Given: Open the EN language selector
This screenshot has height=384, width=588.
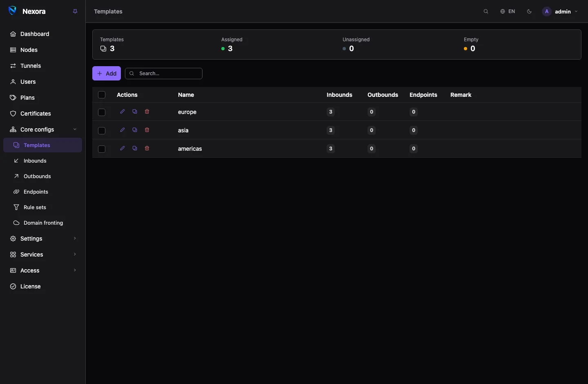Looking at the screenshot, I should 508,11.
